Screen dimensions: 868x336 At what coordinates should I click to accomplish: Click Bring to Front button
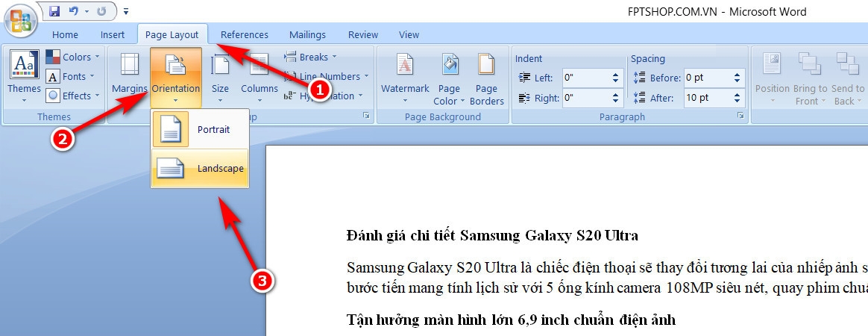coord(810,78)
